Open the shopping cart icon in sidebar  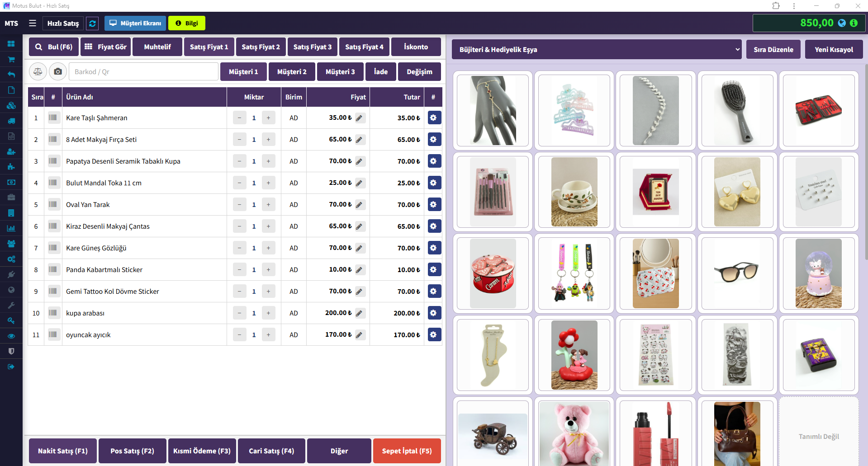(x=11, y=59)
